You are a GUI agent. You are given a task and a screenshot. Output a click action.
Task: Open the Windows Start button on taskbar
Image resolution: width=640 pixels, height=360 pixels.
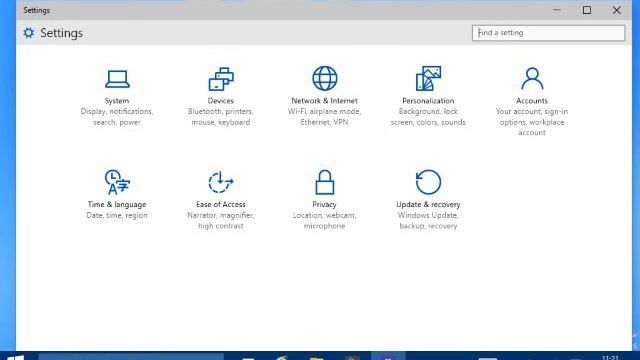click(x=16, y=357)
